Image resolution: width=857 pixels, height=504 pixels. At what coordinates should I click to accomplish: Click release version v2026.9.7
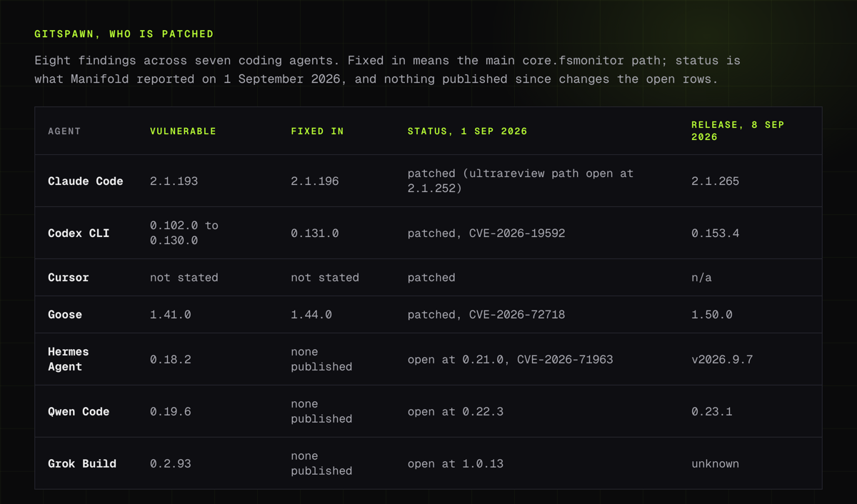coord(722,360)
